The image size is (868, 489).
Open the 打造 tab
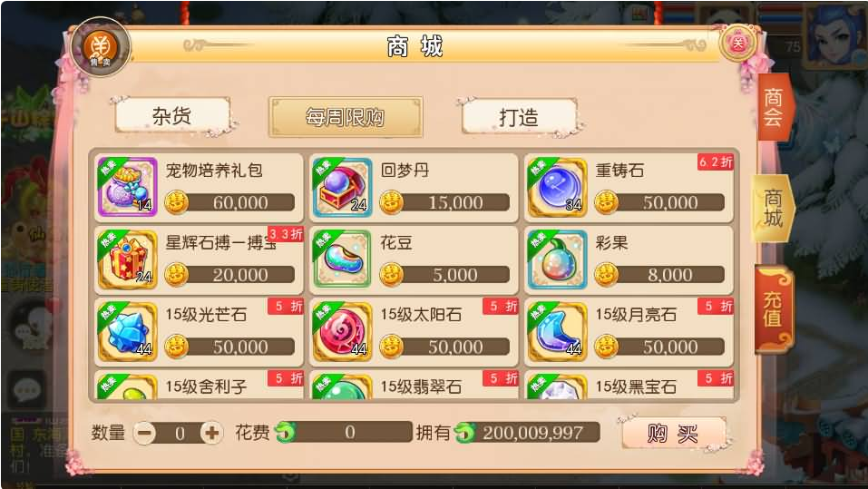[519, 117]
